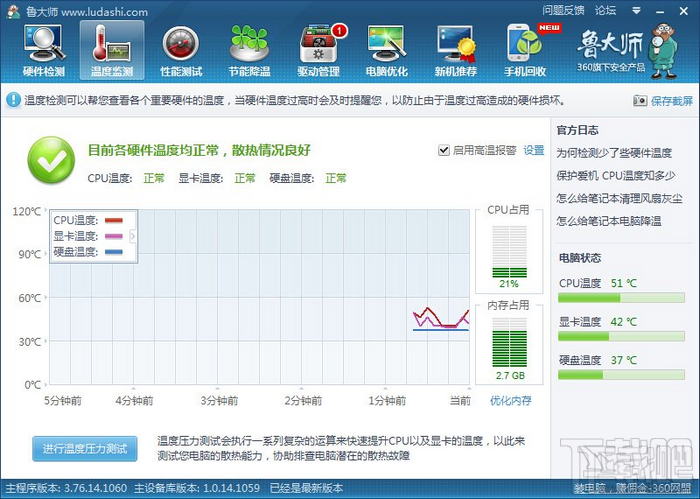Click the 目前各硬件温度均正常 headline
This screenshot has height=499, width=700.
pos(199,150)
